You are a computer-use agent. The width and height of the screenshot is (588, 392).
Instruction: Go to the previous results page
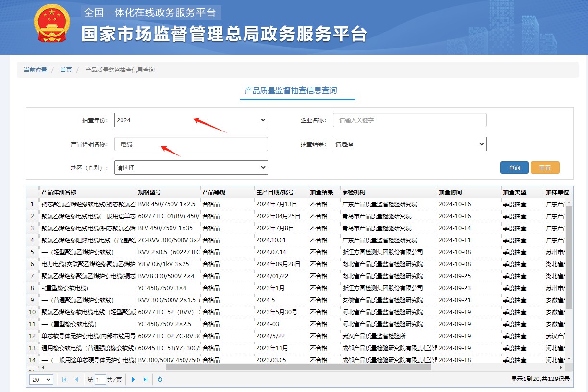pos(77,380)
